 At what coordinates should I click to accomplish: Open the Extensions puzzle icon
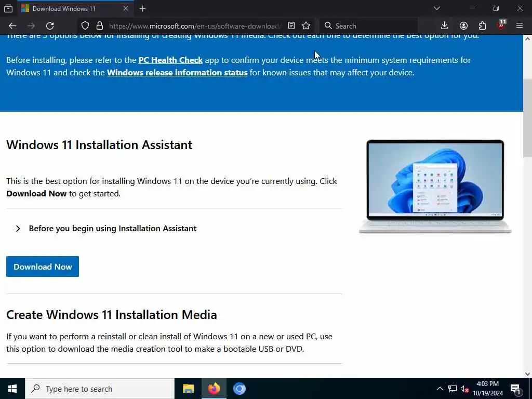point(482,26)
